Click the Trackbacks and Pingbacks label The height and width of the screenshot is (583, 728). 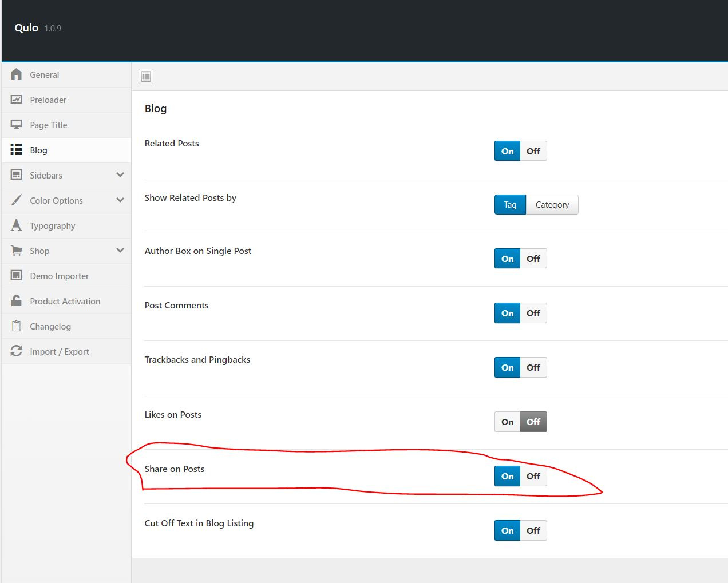(197, 360)
